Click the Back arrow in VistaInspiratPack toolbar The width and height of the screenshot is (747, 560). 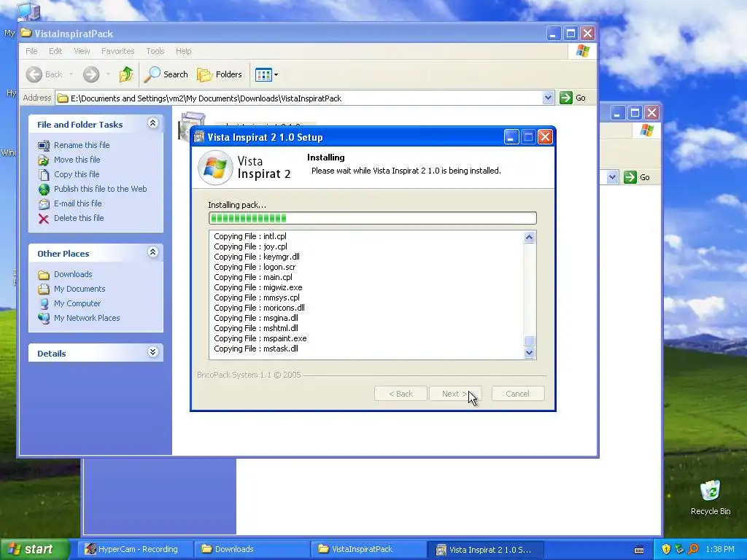[34, 74]
